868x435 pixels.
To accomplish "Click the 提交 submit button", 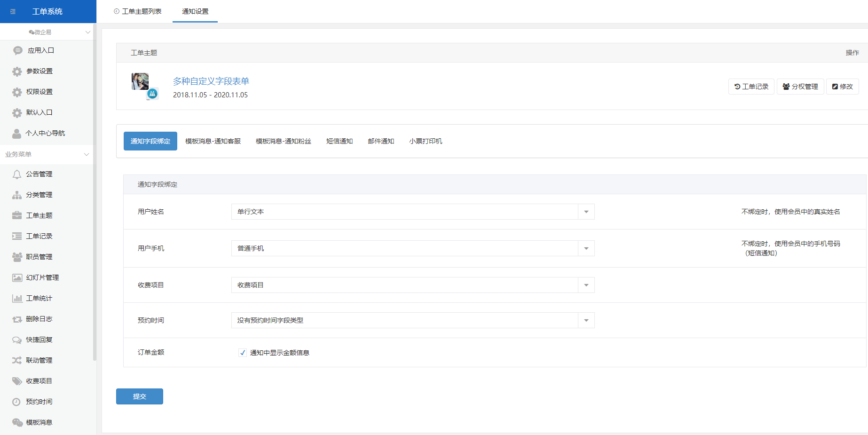I will [140, 396].
